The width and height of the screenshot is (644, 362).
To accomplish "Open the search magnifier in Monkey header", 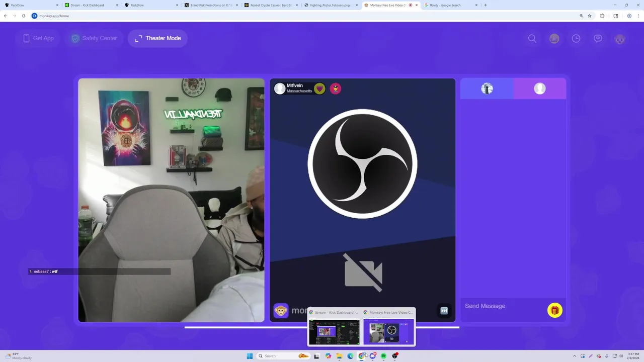I will click(532, 38).
